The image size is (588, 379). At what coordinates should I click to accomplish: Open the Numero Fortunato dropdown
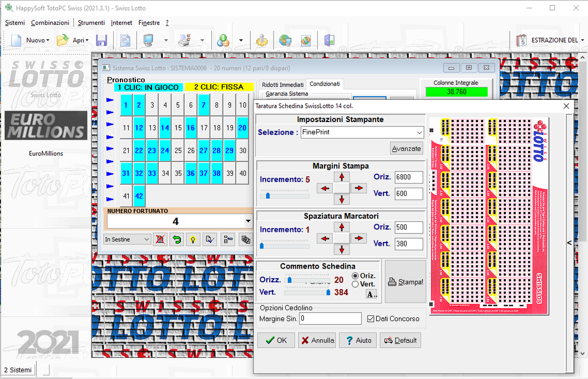tap(247, 221)
